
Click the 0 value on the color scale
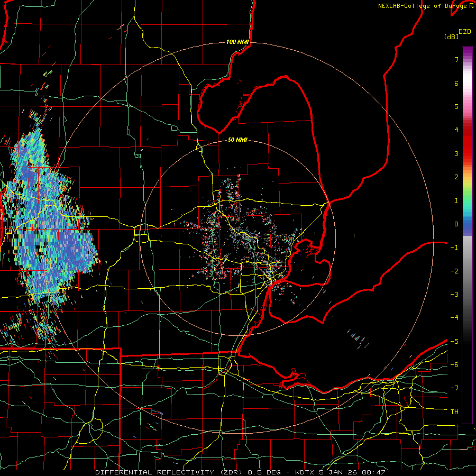click(456, 224)
